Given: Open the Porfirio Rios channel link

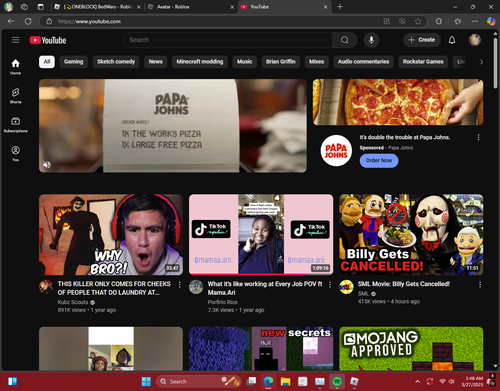Looking at the screenshot, I should point(223,302).
